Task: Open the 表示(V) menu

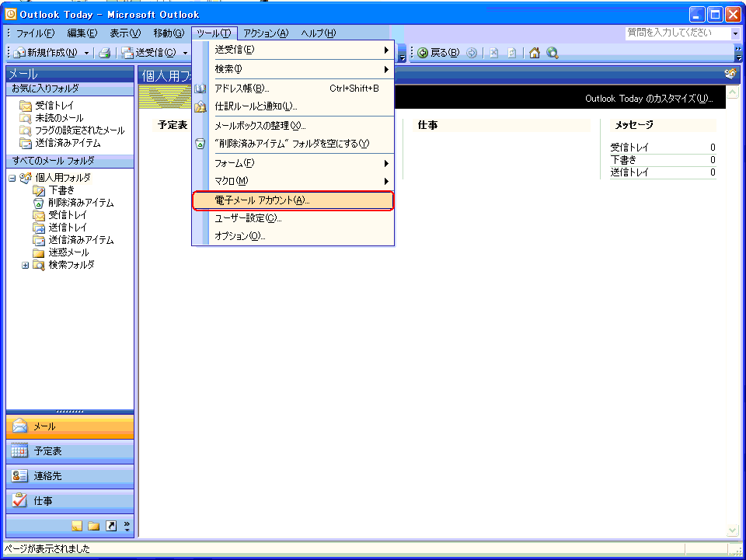Action: [125, 33]
